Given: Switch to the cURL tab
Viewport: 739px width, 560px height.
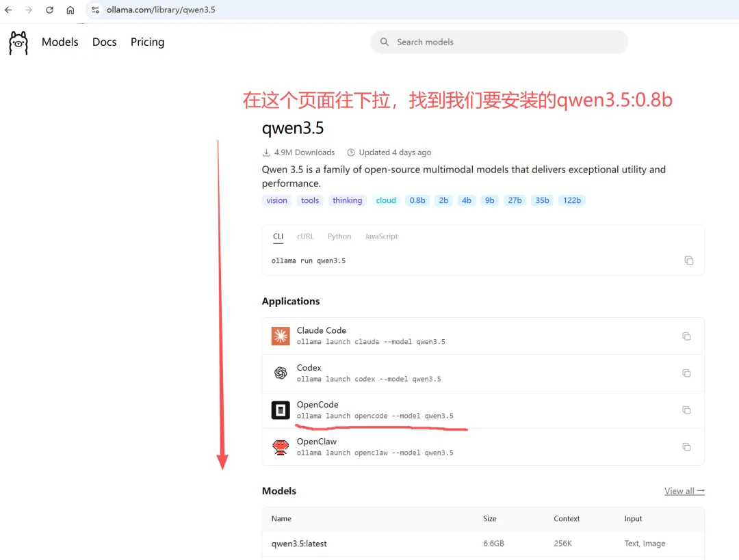Looking at the screenshot, I should tap(305, 237).
